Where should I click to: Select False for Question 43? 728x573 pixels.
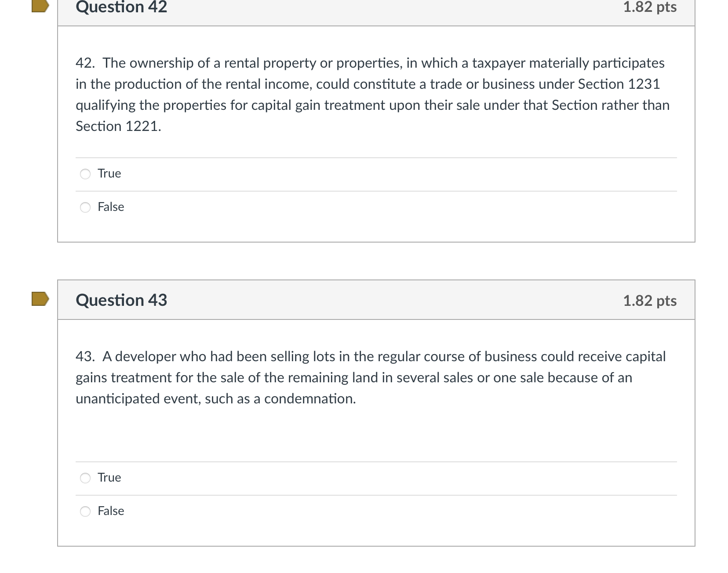pos(85,511)
